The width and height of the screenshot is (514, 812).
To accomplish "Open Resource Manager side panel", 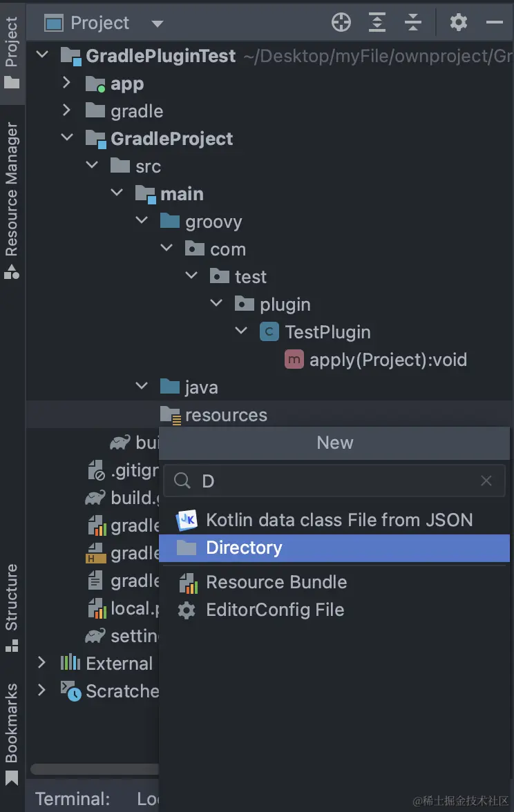I will click(x=12, y=200).
